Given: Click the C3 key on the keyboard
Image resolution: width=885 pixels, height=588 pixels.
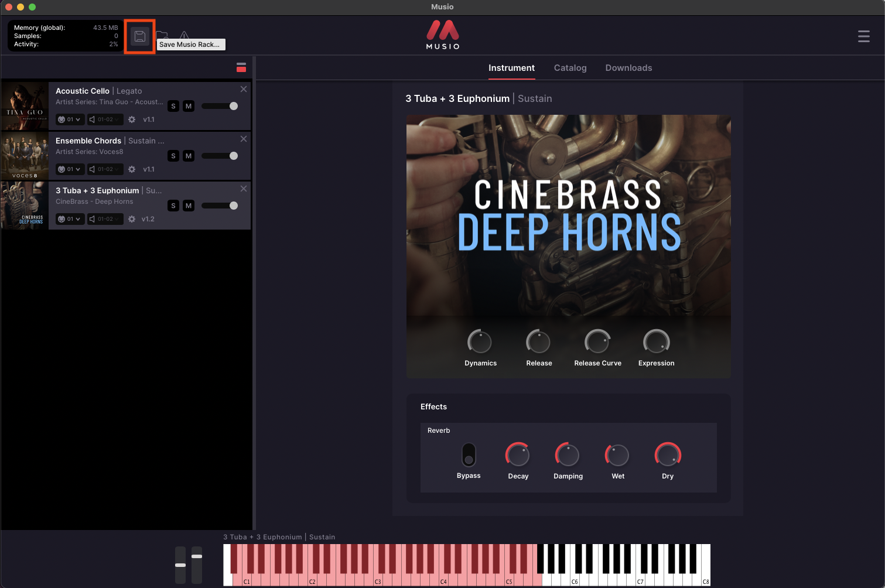Looking at the screenshot, I should [x=378, y=580].
